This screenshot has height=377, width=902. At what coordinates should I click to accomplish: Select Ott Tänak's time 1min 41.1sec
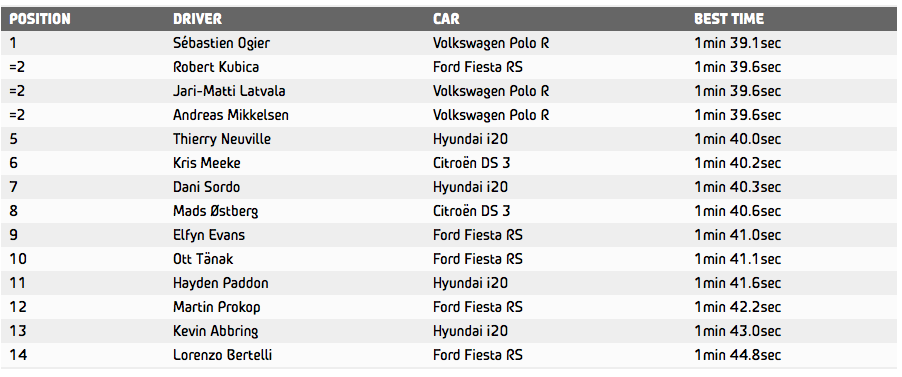click(737, 259)
